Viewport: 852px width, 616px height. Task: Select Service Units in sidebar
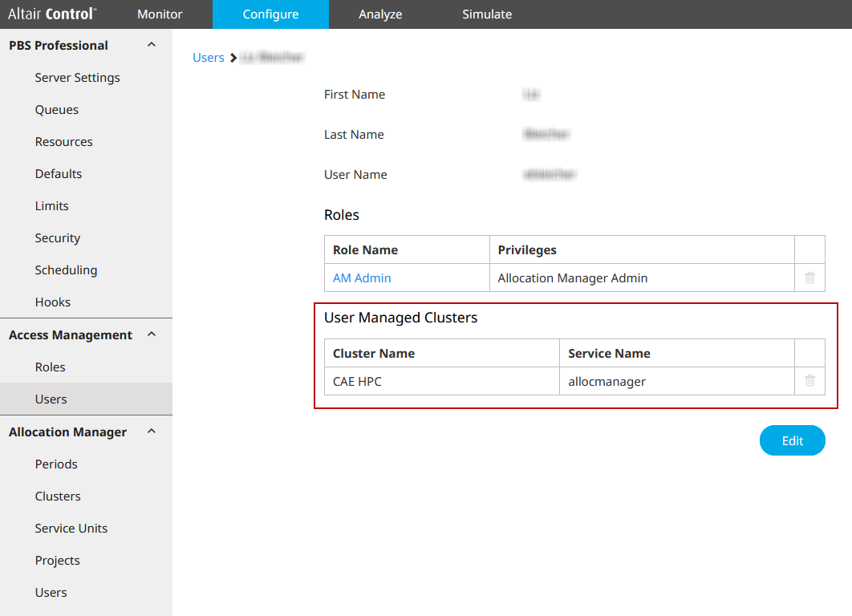(x=71, y=529)
